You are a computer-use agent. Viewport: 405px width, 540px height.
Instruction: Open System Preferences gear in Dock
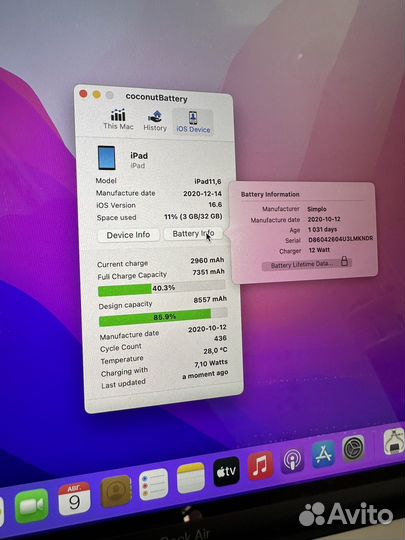(353, 448)
